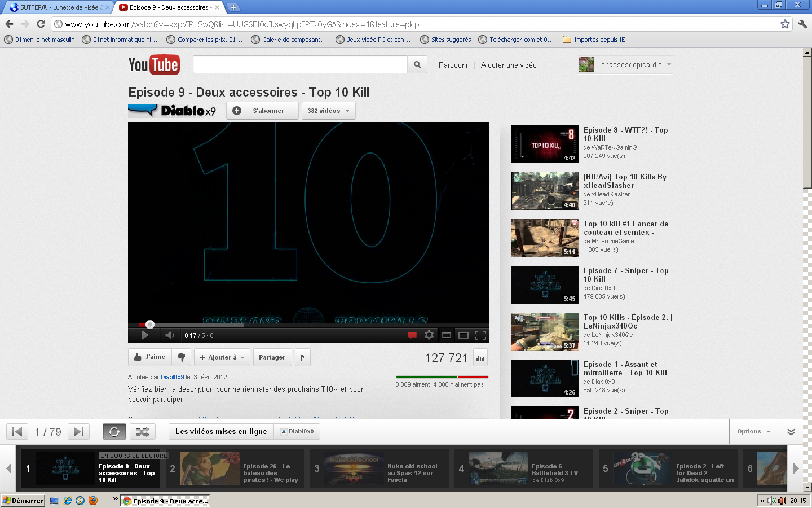Skip to next playlist video
This screenshot has width=812, height=508.
click(78, 432)
